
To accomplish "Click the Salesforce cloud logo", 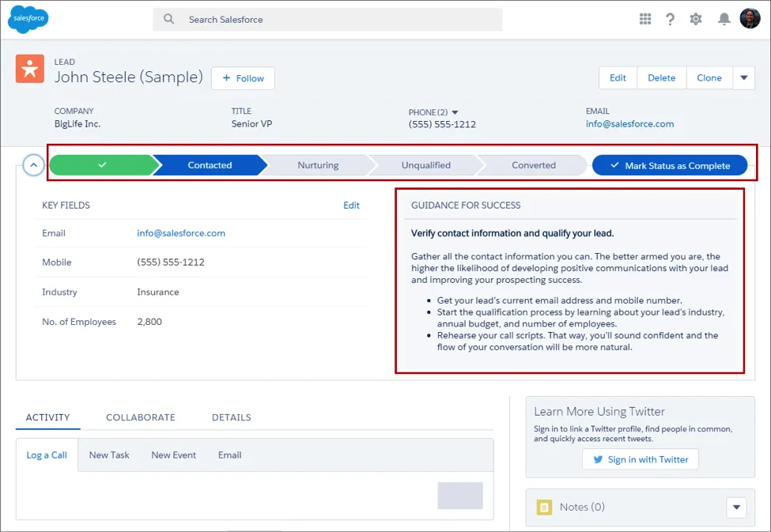I will click(29, 19).
